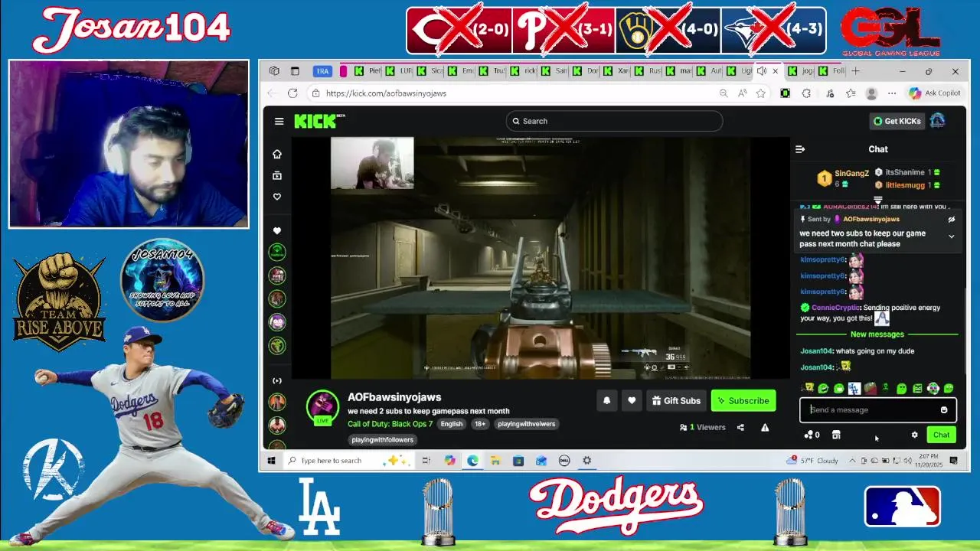Viewport: 980px width, 551px height.
Task: Expand recommended channels arrows in sidebar
Action: pyautogui.click(x=277, y=380)
